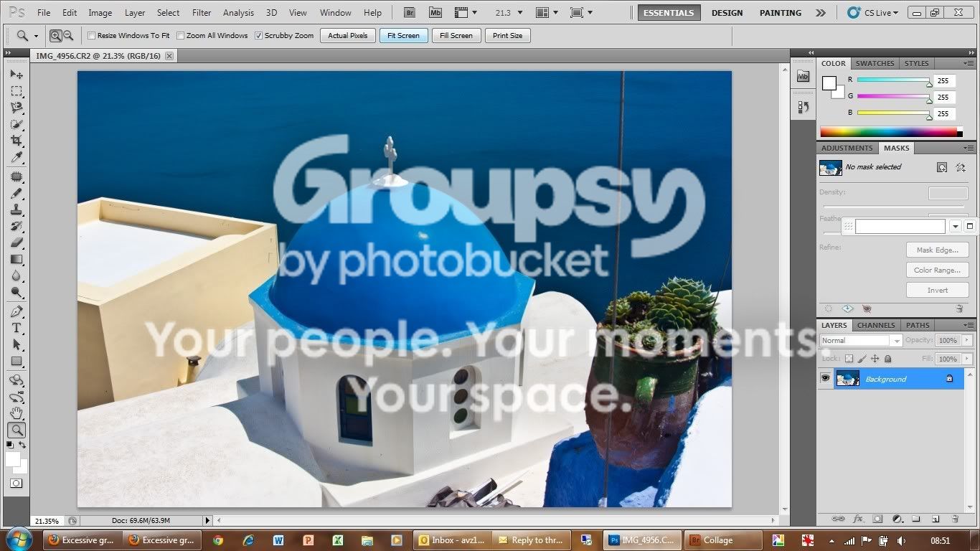Screen dimensions: 980x551
Task: Select the Move tool
Action: coord(17,74)
